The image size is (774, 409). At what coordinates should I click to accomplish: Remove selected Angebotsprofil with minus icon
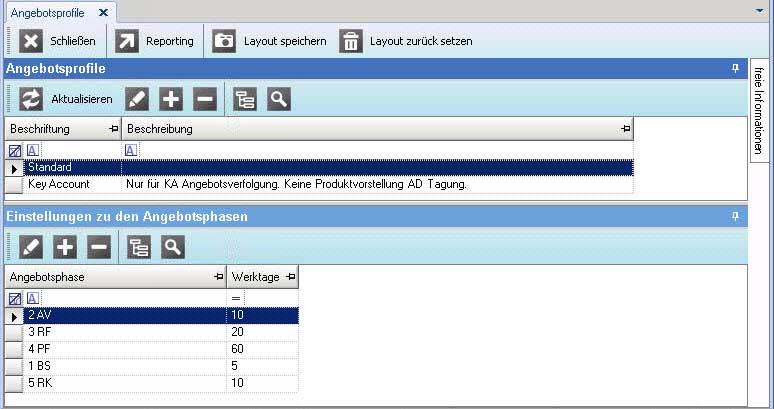204,98
